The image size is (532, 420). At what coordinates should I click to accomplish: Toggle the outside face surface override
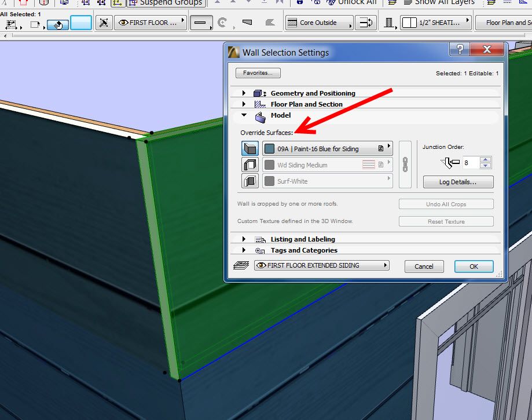click(x=250, y=149)
